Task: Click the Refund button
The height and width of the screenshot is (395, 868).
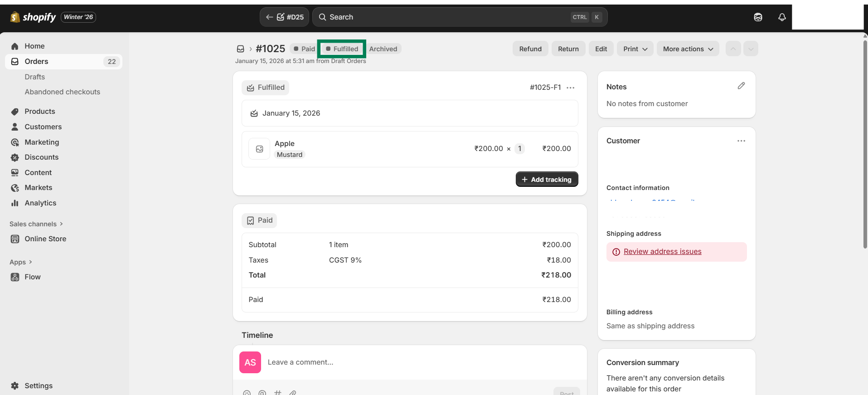Action: point(530,49)
